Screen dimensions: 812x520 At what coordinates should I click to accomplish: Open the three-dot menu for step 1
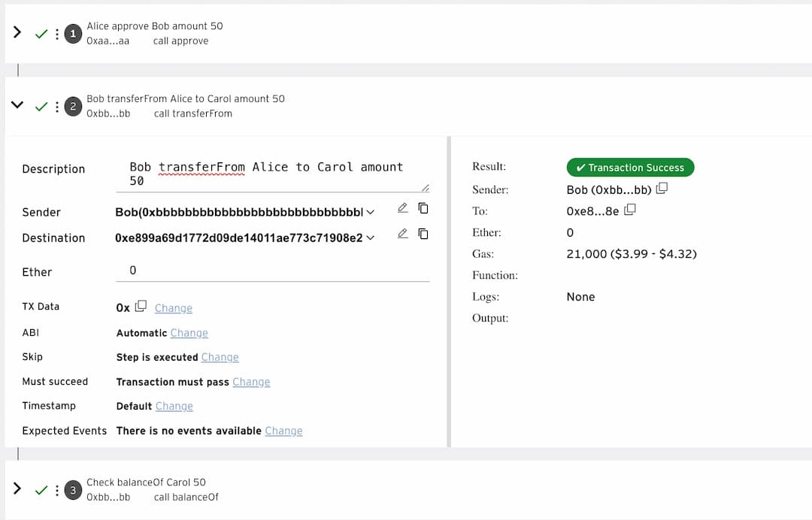[57, 34]
